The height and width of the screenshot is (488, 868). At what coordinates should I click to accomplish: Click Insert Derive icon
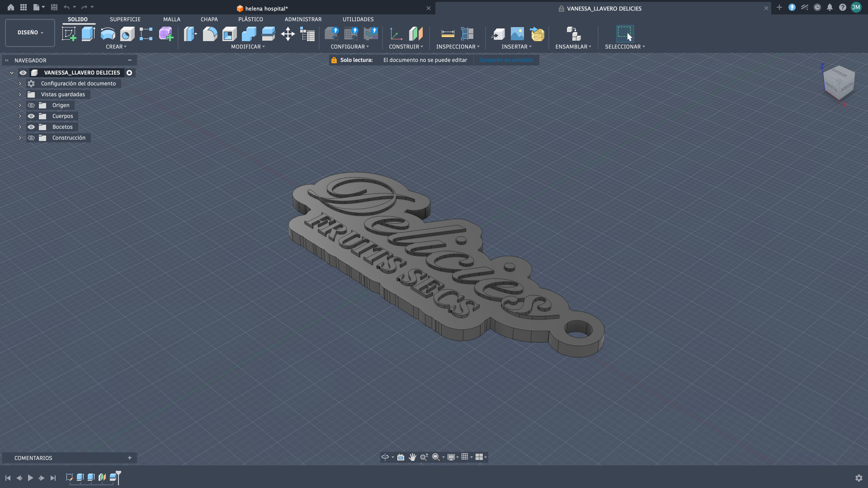click(x=498, y=34)
